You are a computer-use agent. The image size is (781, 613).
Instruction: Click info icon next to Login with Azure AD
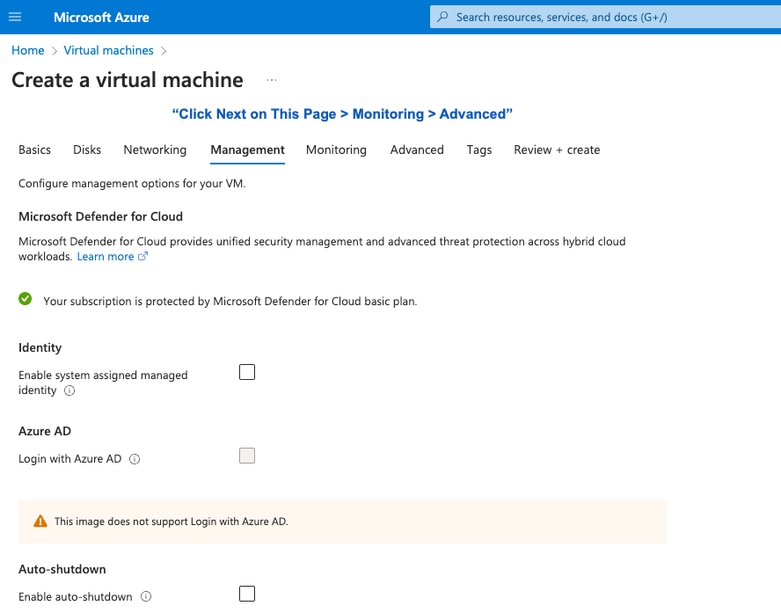tap(134, 459)
